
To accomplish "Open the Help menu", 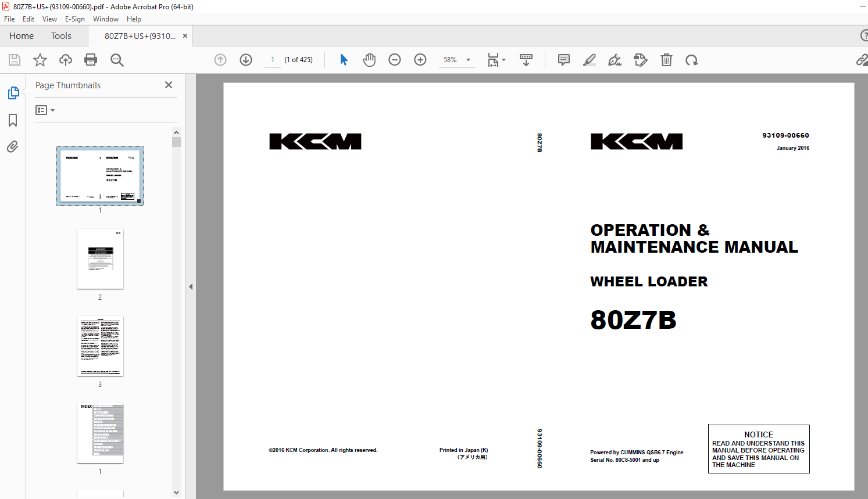I will 134,19.
